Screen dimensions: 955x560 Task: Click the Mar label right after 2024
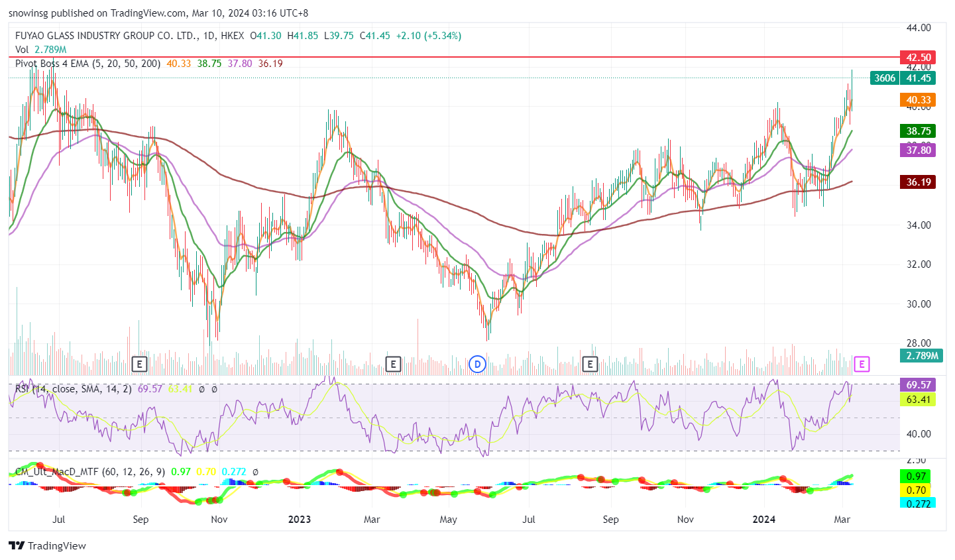(842, 520)
